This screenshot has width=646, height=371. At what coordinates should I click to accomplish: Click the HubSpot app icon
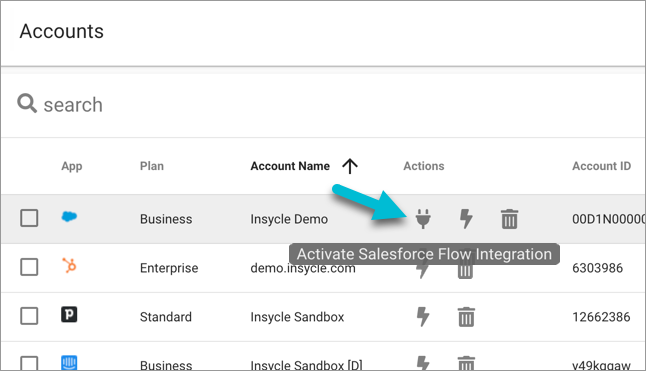point(69,266)
